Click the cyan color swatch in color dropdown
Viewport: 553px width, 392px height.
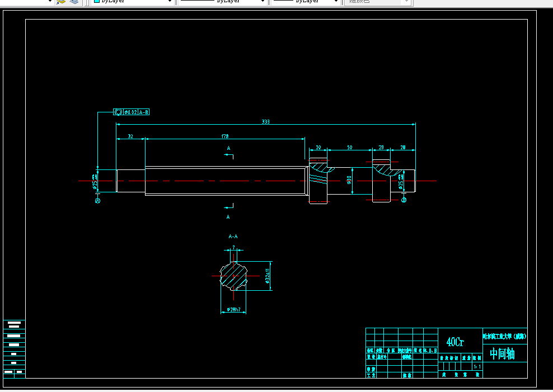96,1
